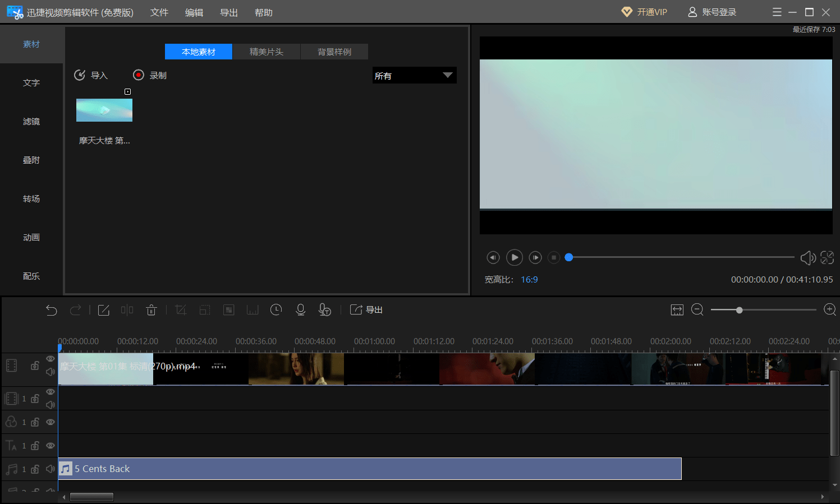Click the export button in timeline toolbar
Viewport: 840px width, 504px height.
366,310
